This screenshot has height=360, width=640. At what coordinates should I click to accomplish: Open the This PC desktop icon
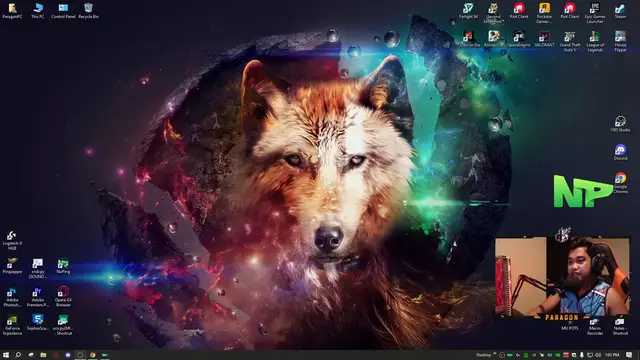pyautogui.click(x=38, y=11)
